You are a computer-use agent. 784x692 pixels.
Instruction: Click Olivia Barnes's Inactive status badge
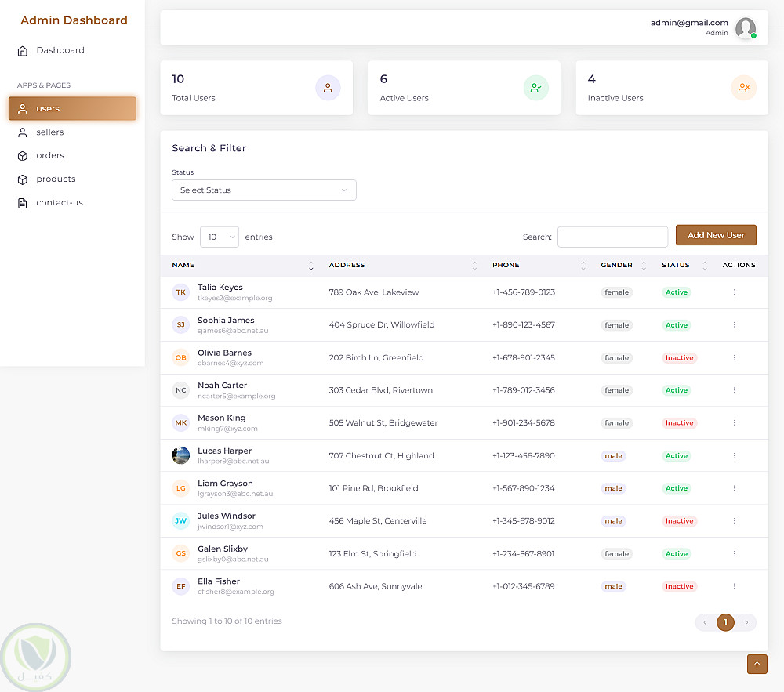click(680, 357)
